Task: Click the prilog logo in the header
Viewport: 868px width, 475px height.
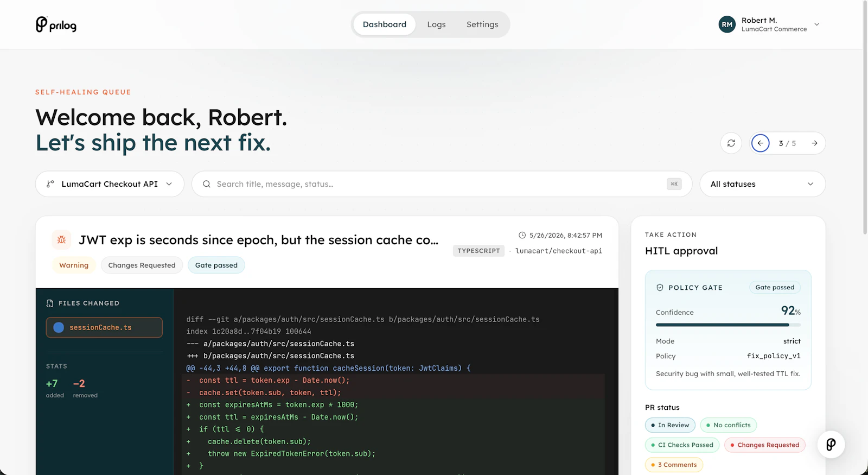Action: tap(56, 24)
